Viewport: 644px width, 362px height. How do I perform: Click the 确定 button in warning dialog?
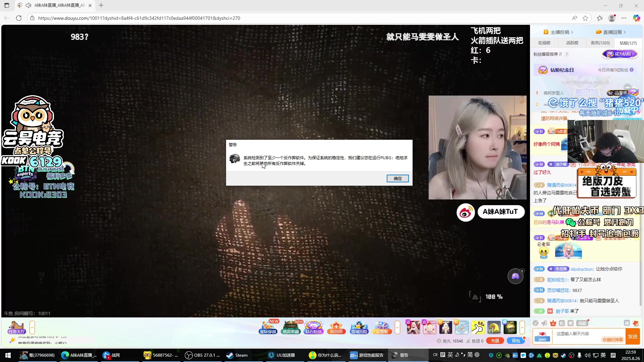pos(397,179)
